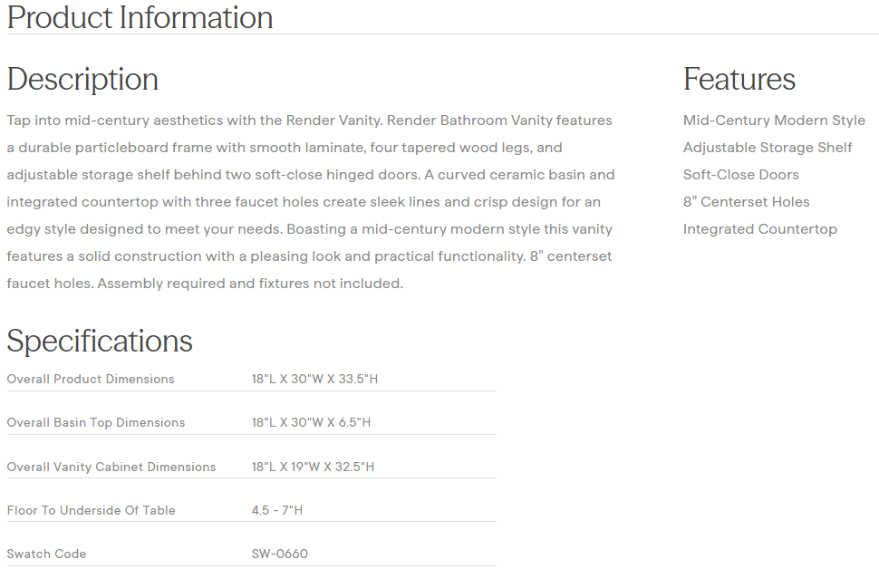Click the Features section heading
Image resolution: width=879 pixels, height=588 pixels.
(739, 80)
